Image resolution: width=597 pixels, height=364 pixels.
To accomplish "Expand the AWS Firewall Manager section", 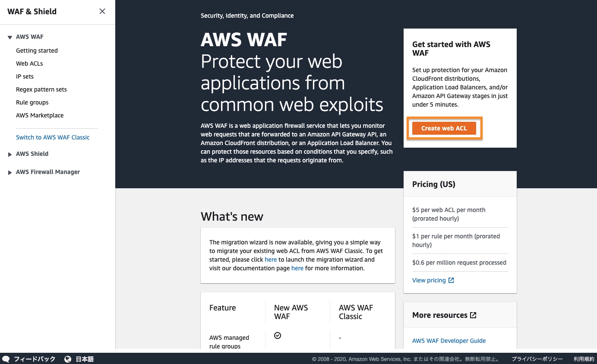I will pyautogui.click(x=10, y=172).
